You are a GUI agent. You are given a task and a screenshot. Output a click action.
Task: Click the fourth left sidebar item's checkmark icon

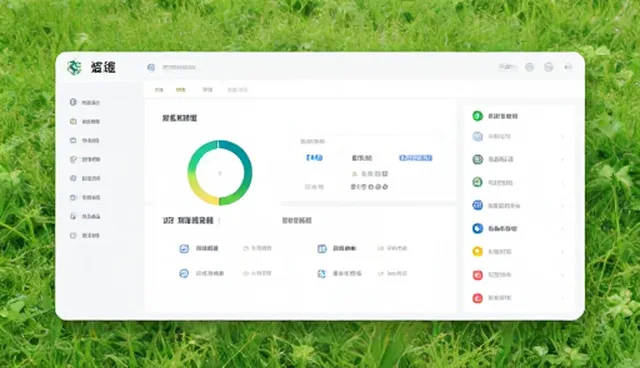point(73,160)
